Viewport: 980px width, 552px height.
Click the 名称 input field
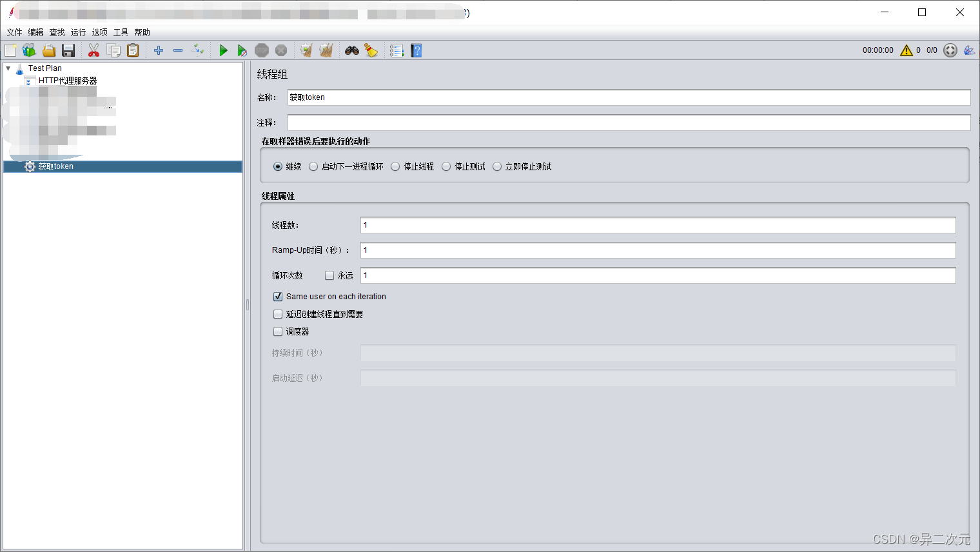click(629, 97)
